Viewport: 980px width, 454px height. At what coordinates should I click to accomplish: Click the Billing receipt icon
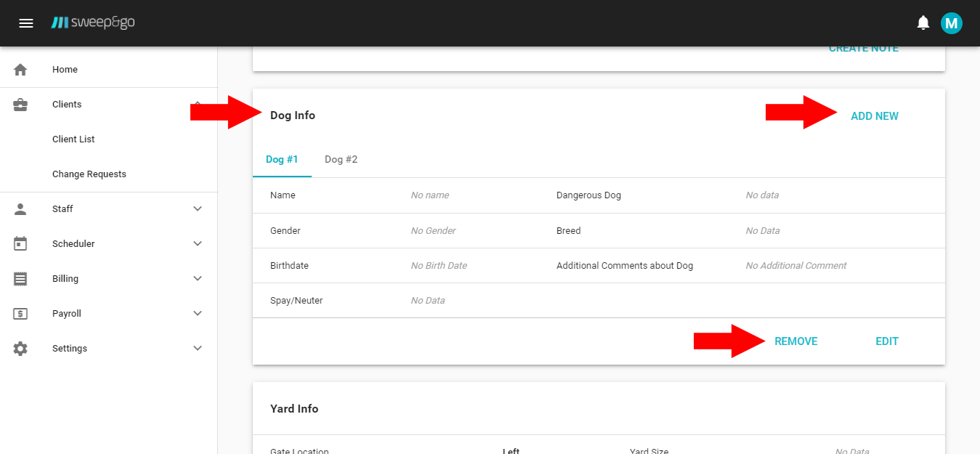(20, 279)
